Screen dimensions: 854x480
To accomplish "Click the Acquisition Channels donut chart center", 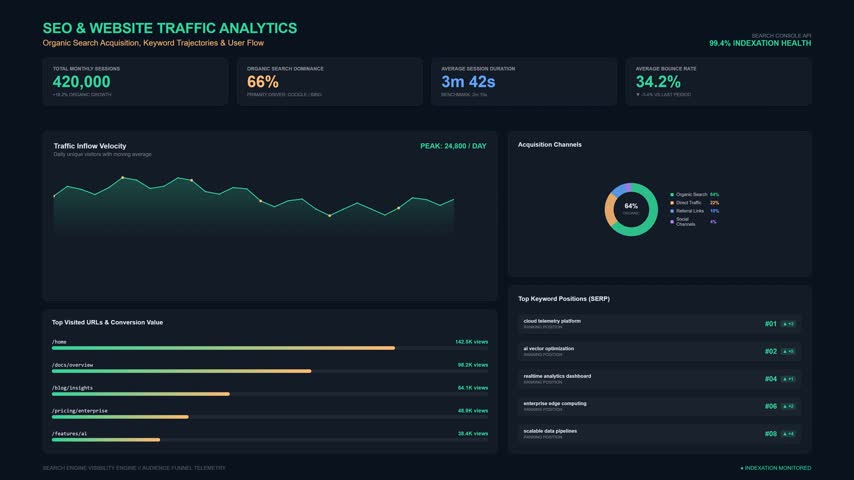I will (631, 209).
